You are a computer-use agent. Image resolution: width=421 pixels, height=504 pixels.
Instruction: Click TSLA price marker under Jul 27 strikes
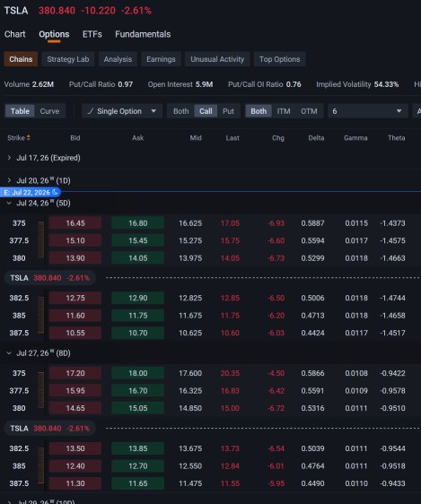[50, 429]
